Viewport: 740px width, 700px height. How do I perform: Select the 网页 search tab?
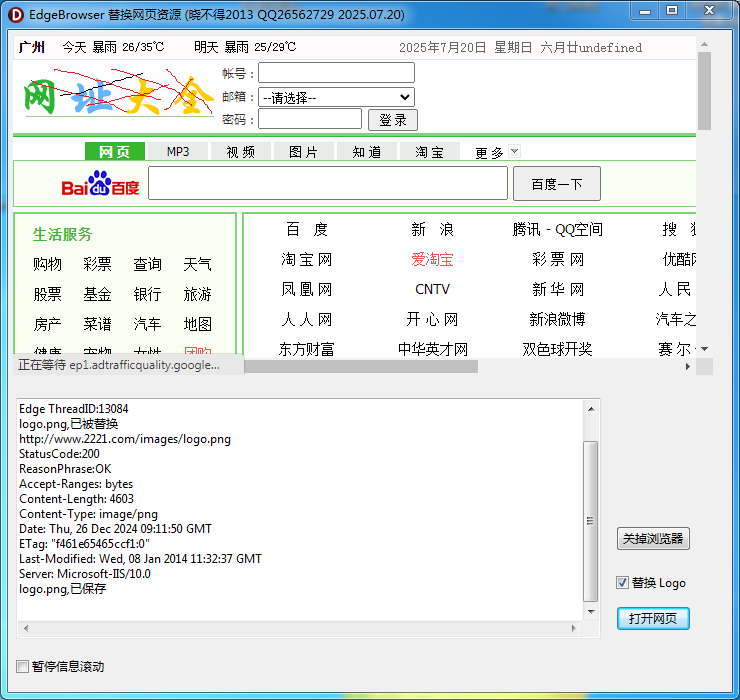pyautogui.click(x=115, y=152)
